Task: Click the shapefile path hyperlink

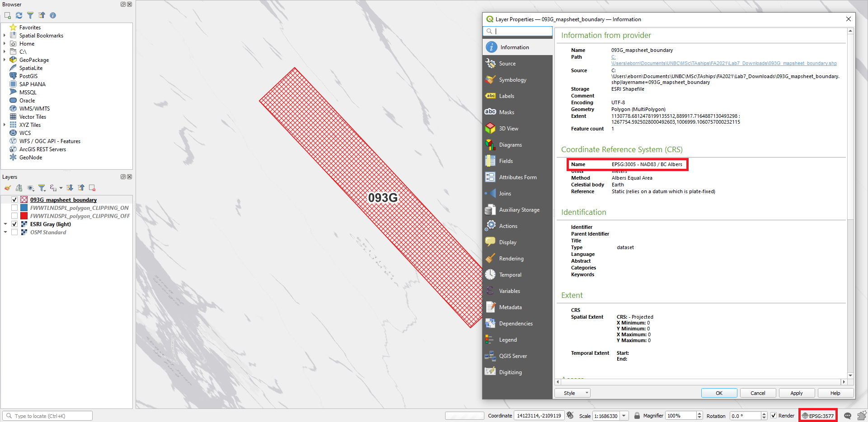Action: point(723,63)
